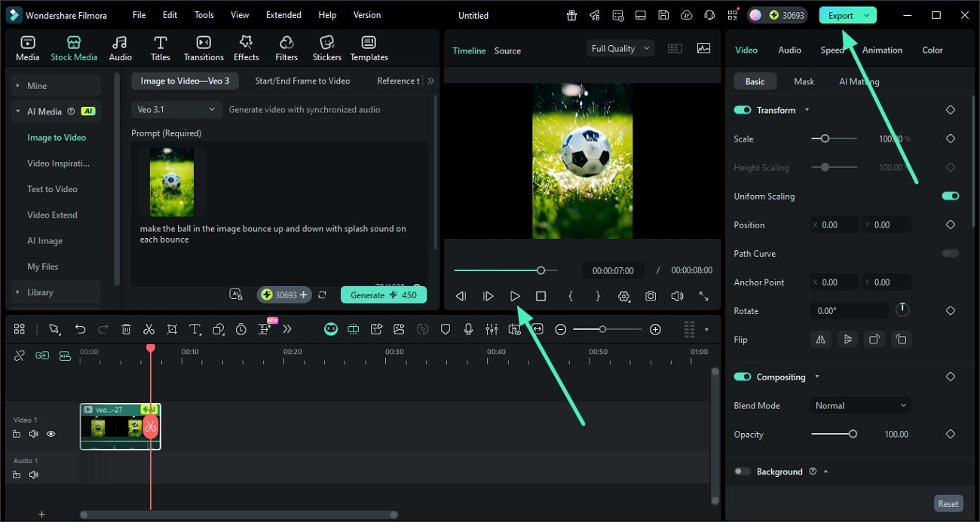
Task: Switch to the Animation tab
Action: pyautogui.click(x=882, y=50)
